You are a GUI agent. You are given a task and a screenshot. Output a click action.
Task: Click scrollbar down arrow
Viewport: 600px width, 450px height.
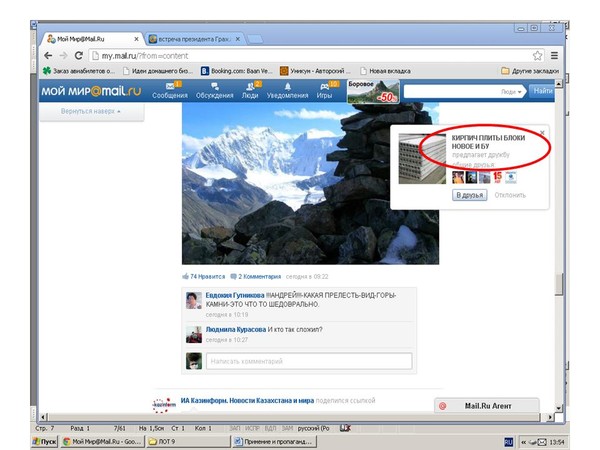pyautogui.click(x=559, y=408)
